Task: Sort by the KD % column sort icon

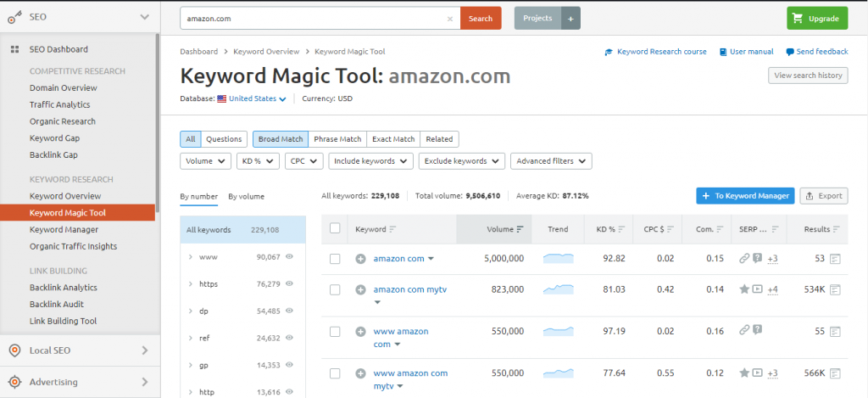Action: pos(621,229)
